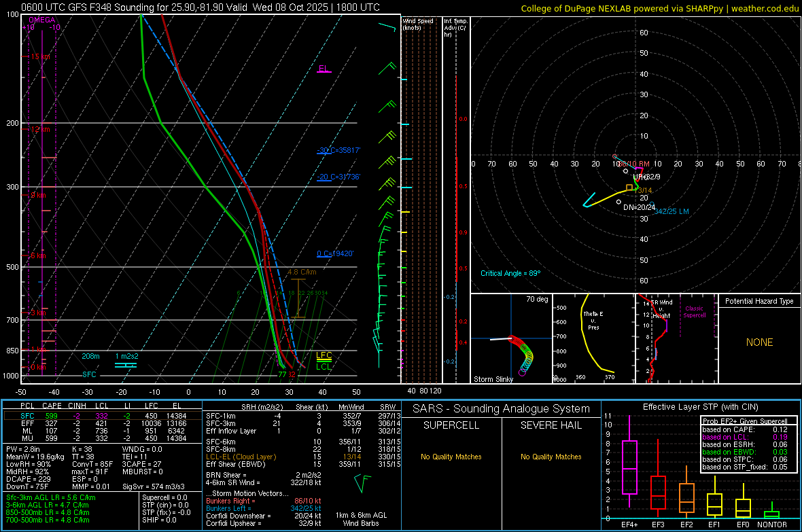
Task: Click the '342/25 LM' left mover label
Action: click(x=672, y=211)
